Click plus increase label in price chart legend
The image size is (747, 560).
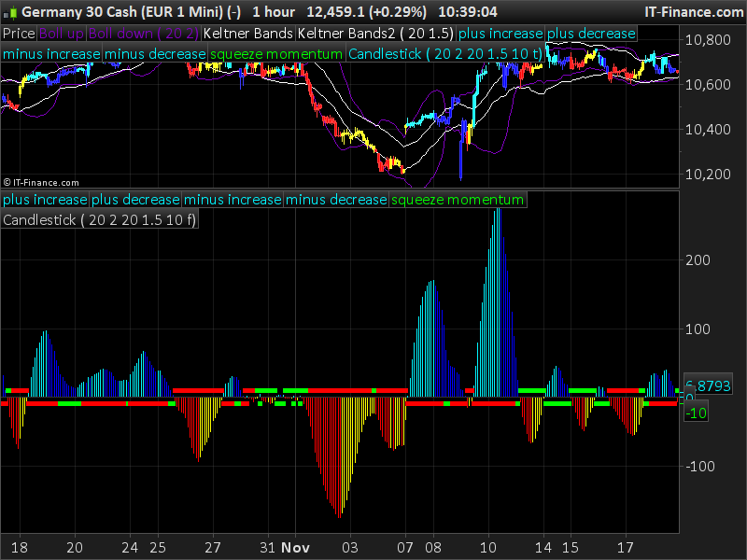[x=500, y=34]
